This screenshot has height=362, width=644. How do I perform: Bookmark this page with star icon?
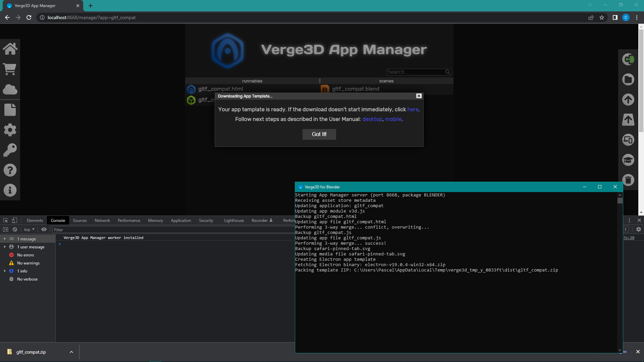[x=602, y=17]
